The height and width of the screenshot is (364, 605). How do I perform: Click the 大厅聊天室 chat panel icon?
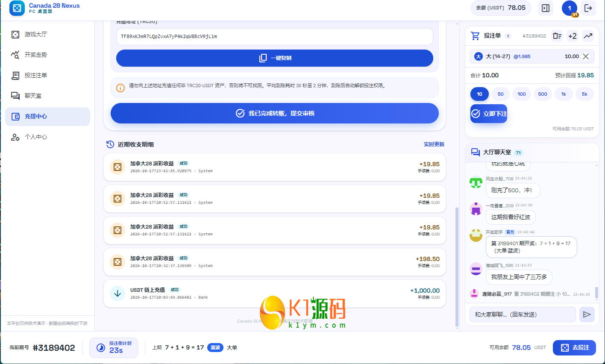coord(476,152)
